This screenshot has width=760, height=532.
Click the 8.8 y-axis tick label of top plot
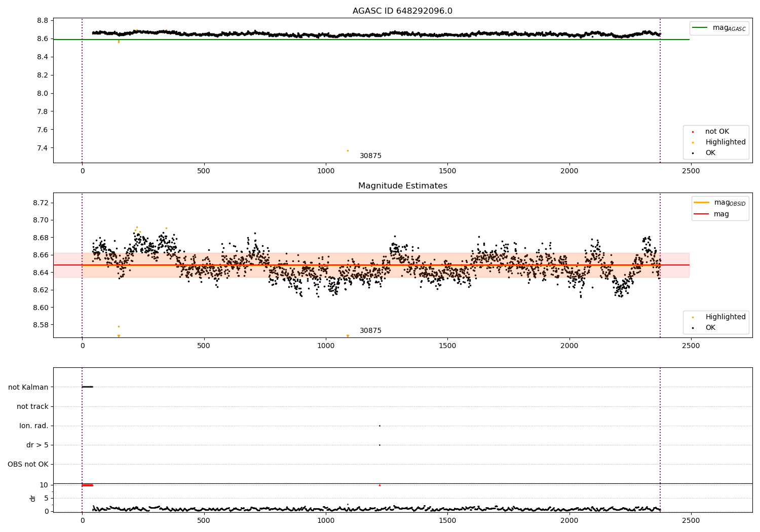coord(43,20)
